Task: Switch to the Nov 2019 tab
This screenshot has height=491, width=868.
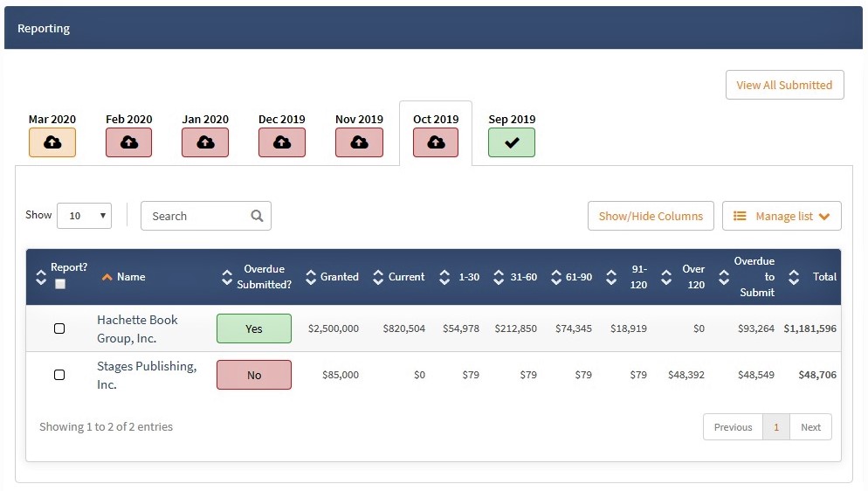Action: coord(359,134)
